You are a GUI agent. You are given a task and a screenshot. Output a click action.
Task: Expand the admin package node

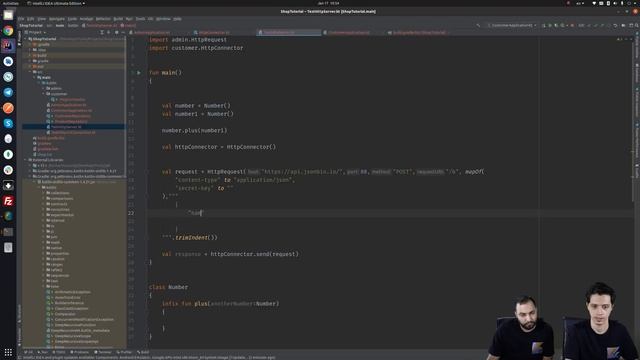44,88
